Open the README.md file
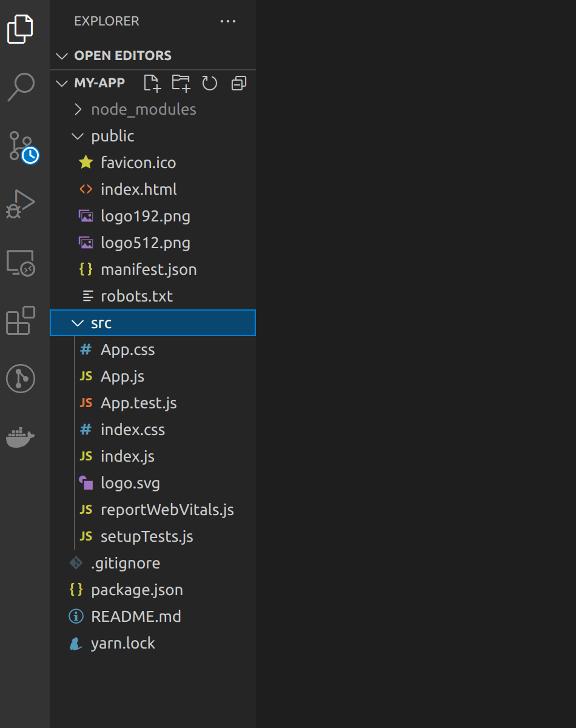 135,616
